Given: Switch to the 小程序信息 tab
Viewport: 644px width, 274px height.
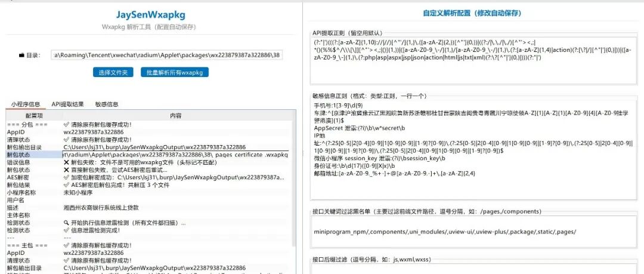Looking at the screenshot, I should pos(26,104).
